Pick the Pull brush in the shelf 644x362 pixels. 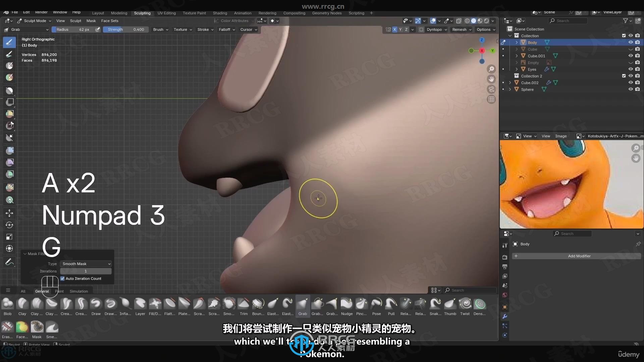(x=391, y=307)
